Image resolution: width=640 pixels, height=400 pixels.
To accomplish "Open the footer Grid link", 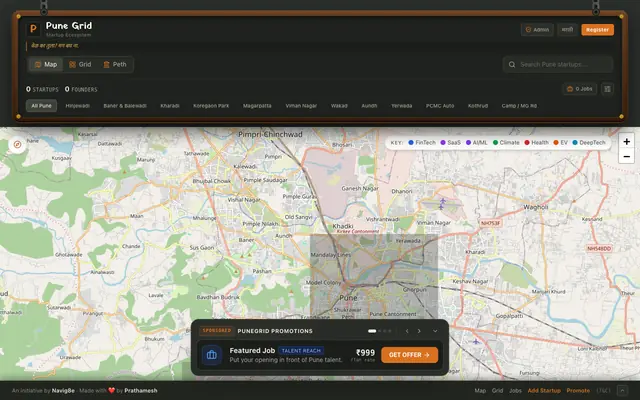I will (x=497, y=391).
